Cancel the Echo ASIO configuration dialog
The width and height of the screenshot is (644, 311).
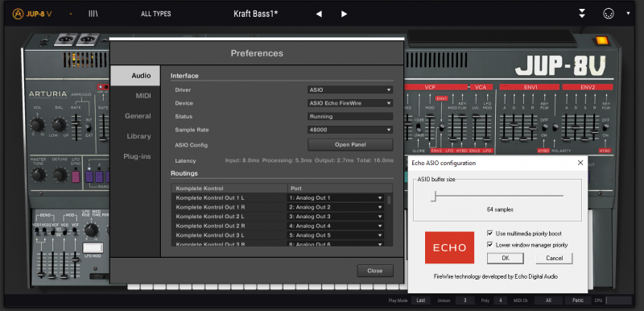(x=554, y=259)
